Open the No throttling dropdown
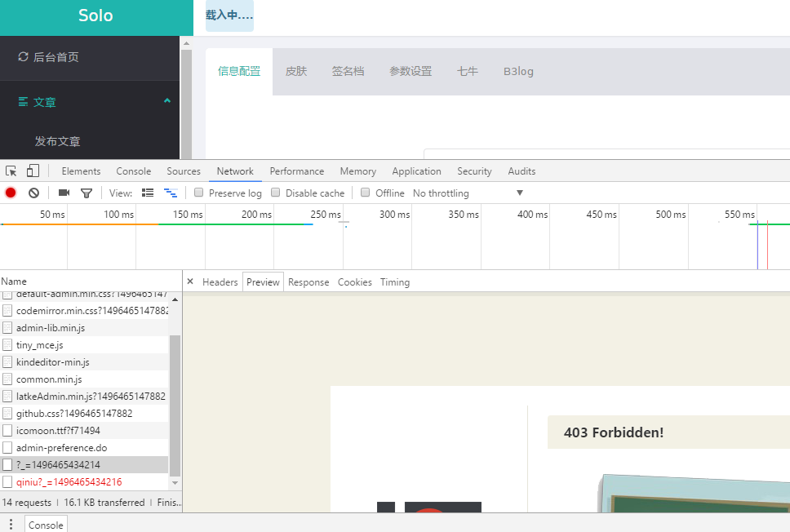This screenshot has height=532, width=790. point(461,193)
